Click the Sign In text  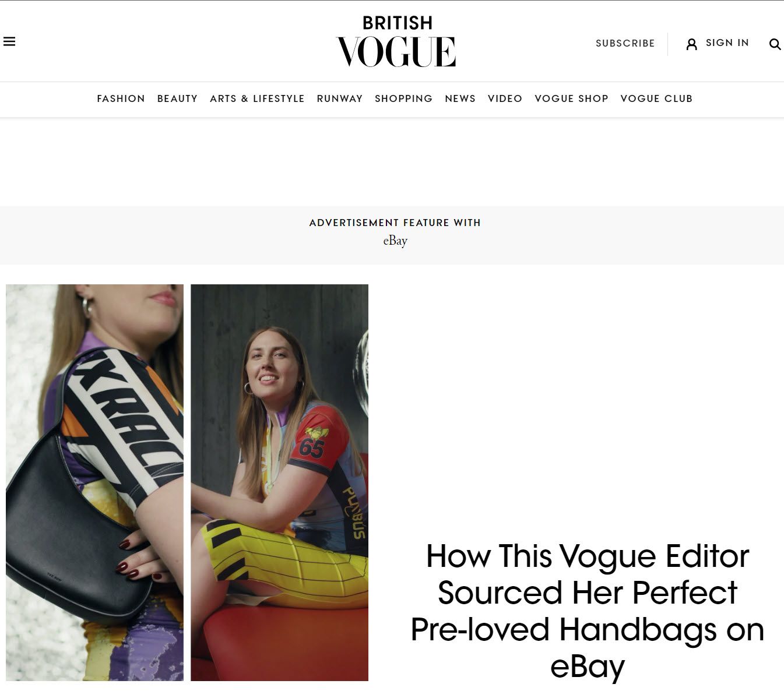click(x=727, y=43)
